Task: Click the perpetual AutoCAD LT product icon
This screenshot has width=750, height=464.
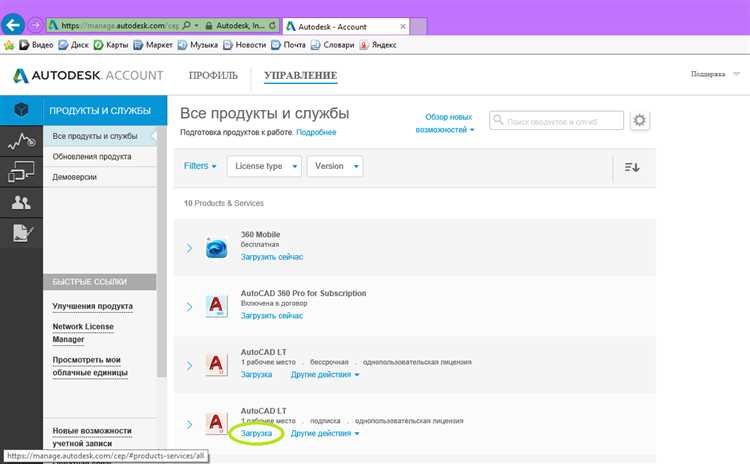Action: 216,365
